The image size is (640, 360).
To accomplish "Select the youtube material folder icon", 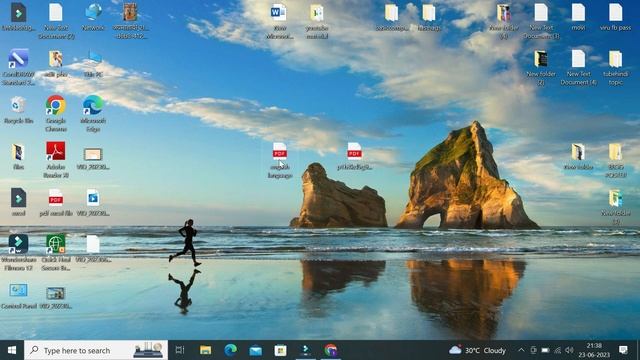I will pyautogui.click(x=317, y=20).
